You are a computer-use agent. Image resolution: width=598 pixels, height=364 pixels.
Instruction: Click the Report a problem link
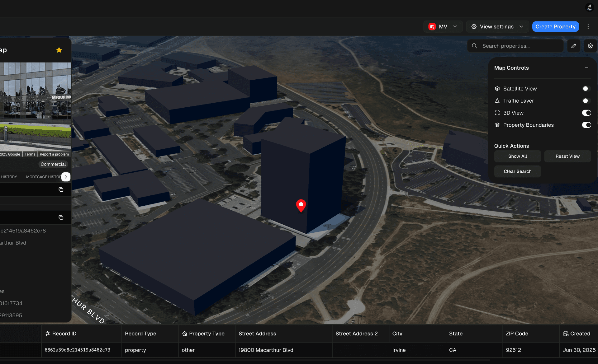coord(55,154)
